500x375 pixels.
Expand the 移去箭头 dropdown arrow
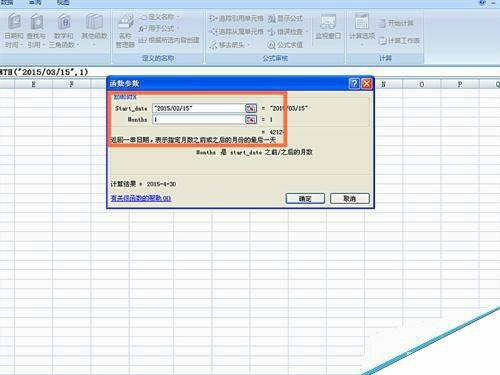coord(248,45)
